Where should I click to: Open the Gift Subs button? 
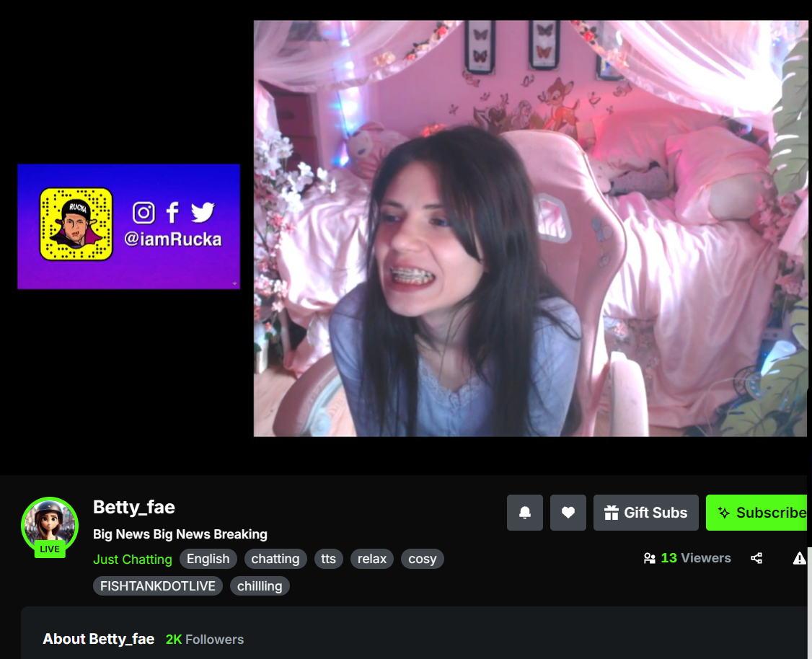pos(645,513)
